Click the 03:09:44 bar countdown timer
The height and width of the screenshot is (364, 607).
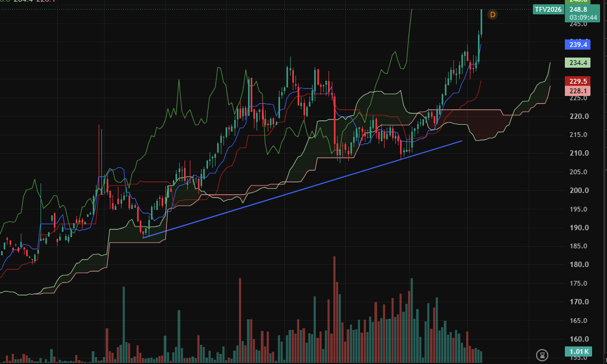point(583,18)
